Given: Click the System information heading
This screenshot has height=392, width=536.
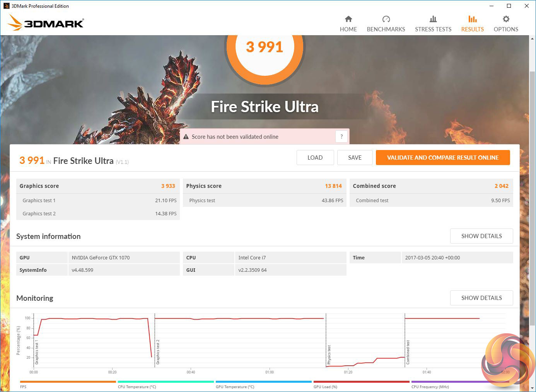Looking at the screenshot, I should [48, 236].
